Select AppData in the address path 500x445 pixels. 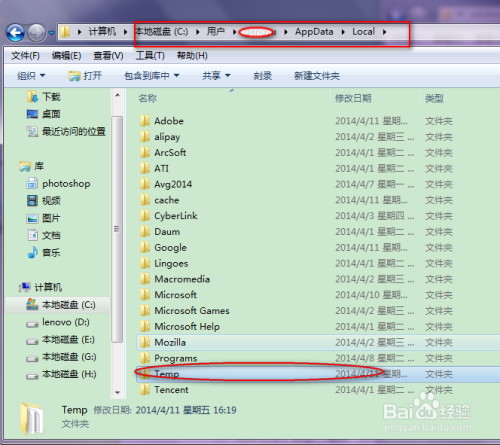pos(314,32)
